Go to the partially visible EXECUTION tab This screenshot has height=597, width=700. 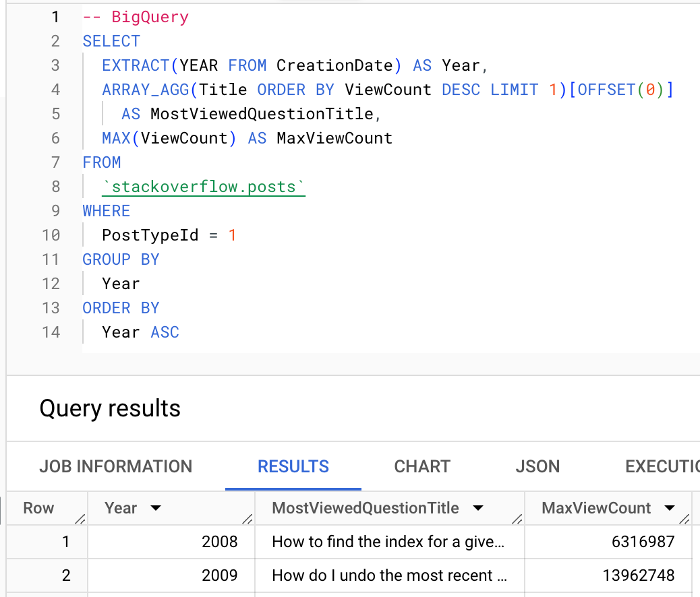[662, 466]
